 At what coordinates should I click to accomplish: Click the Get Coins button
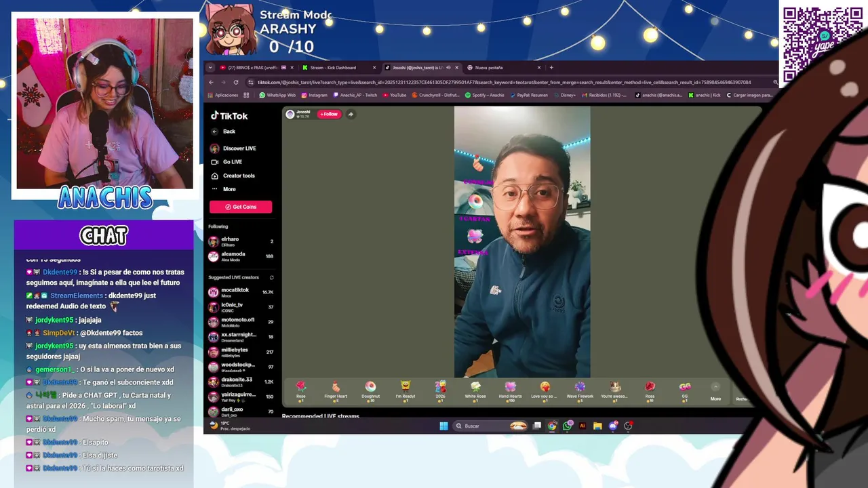pyautogui.click(x=241, y=207)
